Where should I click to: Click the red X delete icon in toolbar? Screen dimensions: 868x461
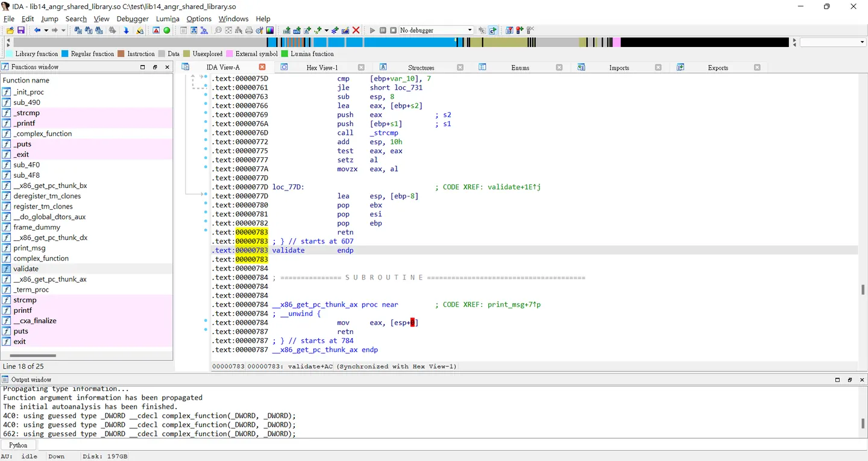[x=356, y=30]
